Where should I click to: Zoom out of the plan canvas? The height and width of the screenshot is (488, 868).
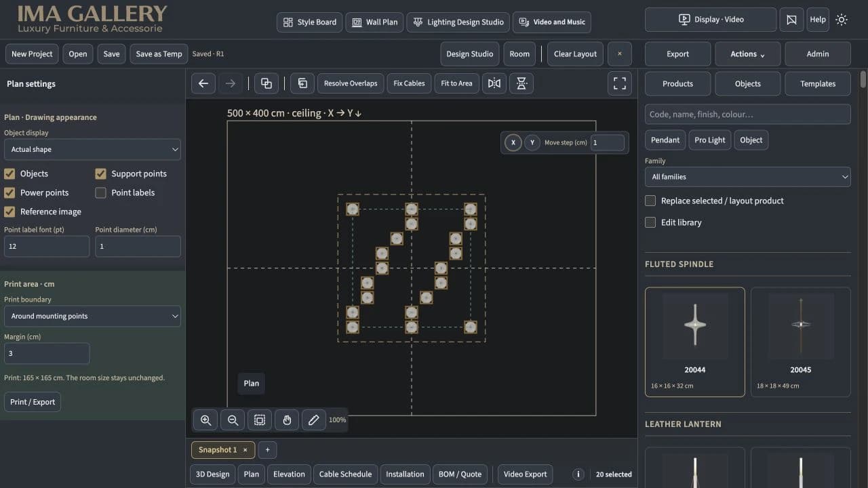233,420
